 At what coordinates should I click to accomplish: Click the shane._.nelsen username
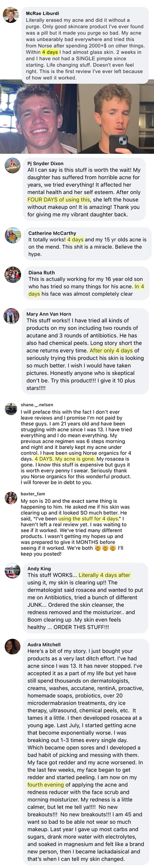point(37,405)
